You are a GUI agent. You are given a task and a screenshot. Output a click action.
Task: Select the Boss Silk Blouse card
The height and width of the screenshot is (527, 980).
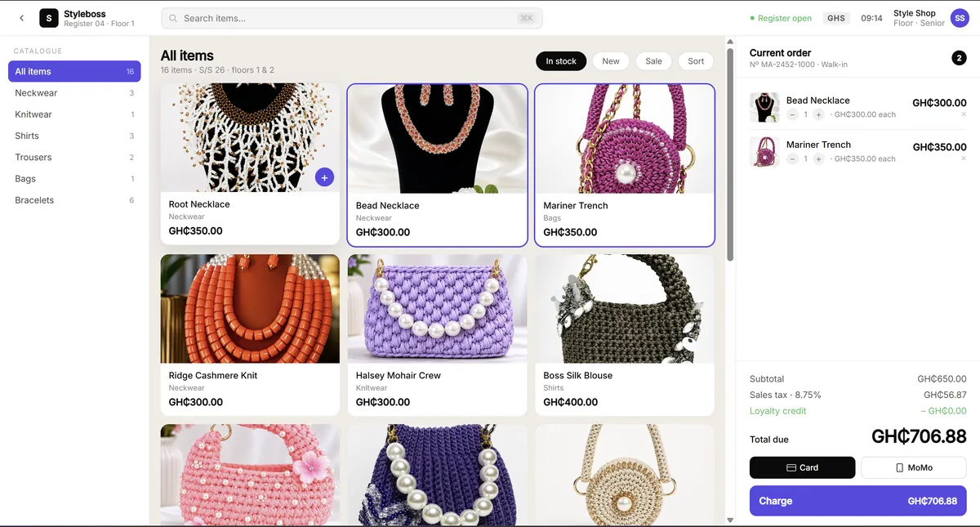[x=625, y=335]
